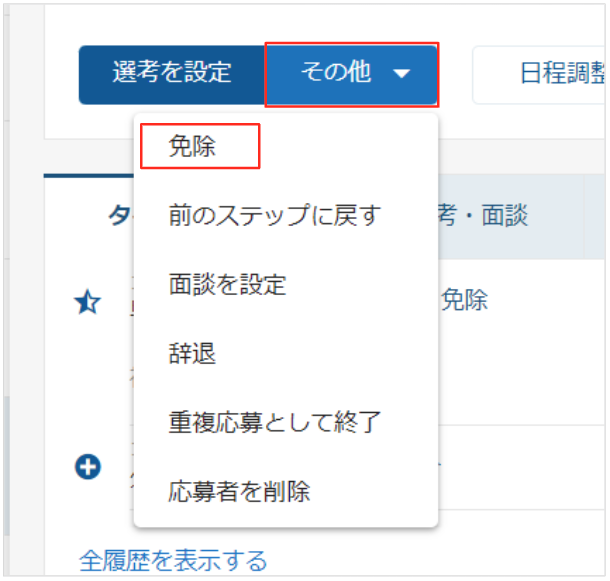Click the far right tab column header
Screen dimensions: 610x581
(x=595, y=216)
